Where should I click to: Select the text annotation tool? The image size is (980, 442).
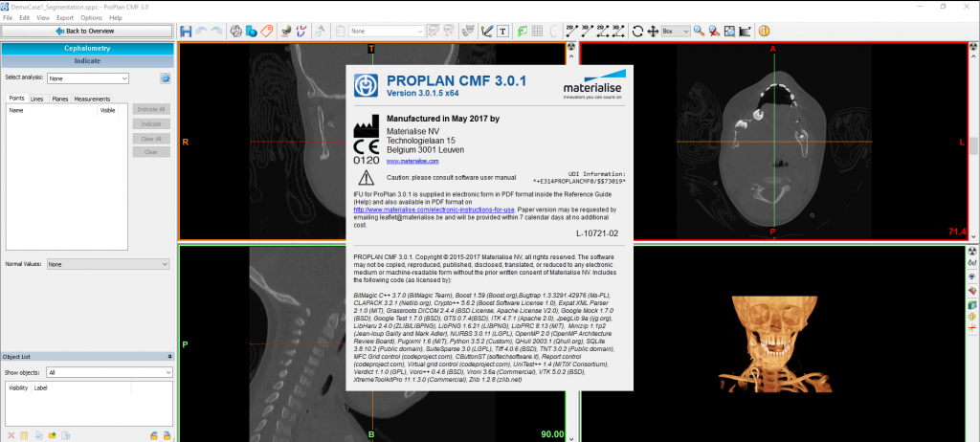[503, 31]
